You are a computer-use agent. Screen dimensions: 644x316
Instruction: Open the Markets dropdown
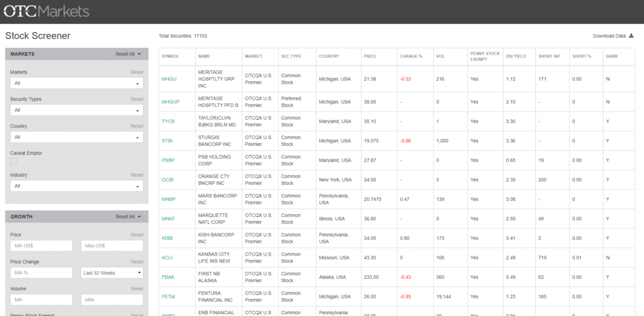77,82
